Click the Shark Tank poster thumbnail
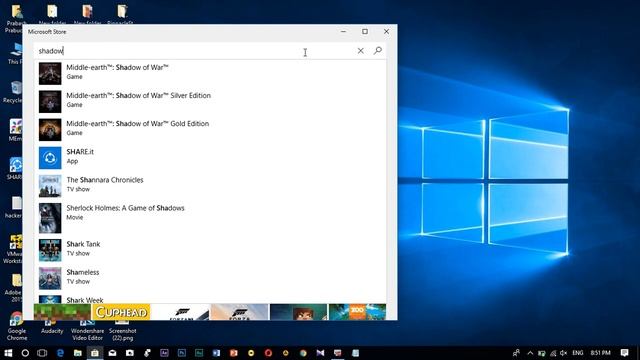Image resolution: width=640 pixels, height=360 pixels. pos(50,250)
